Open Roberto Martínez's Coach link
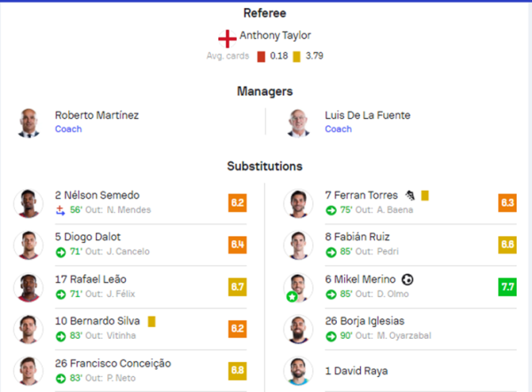This screenshot has height=392, width=532. pyautogui.click(x=68, y=129)
